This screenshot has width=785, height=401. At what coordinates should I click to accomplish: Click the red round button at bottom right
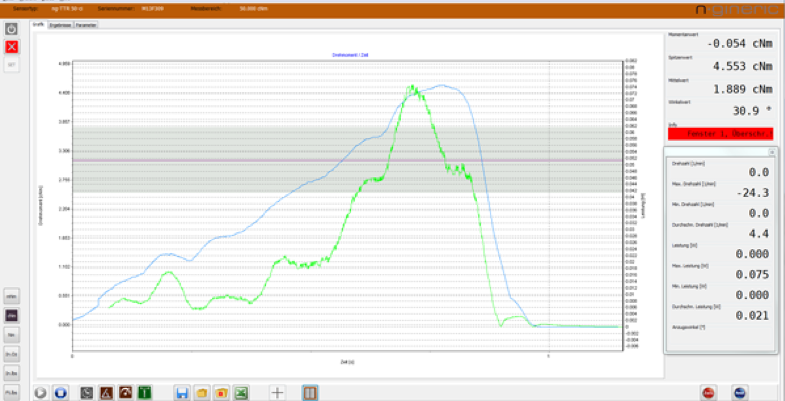(708, 392)
